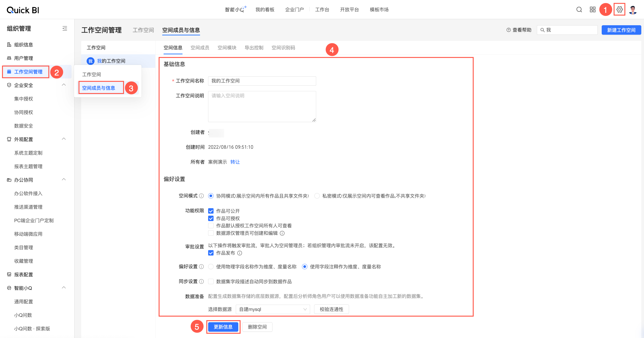
Task: Click the settings gear icon in header
Action: coord(619,9)
